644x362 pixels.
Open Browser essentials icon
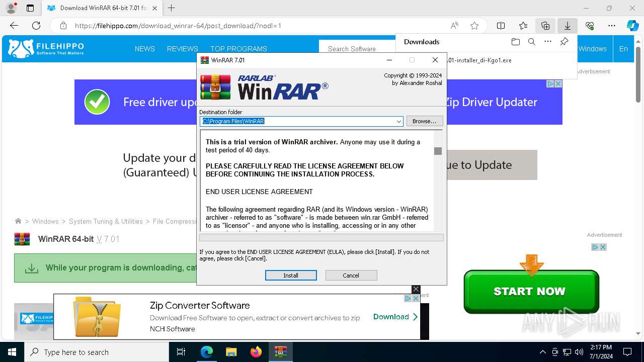590,26
